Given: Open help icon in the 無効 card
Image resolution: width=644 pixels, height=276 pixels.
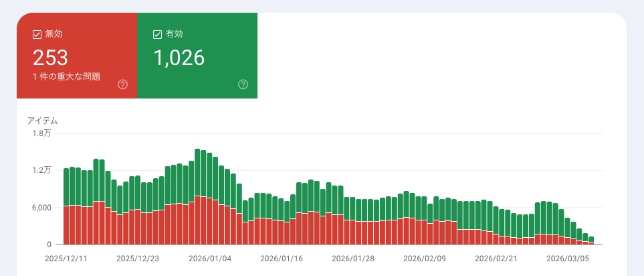Looking at the screenshot, I should pos(122,84).
